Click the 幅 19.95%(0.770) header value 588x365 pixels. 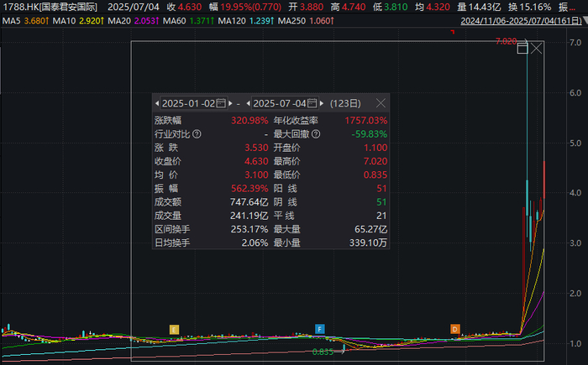(x=245, y=7)
